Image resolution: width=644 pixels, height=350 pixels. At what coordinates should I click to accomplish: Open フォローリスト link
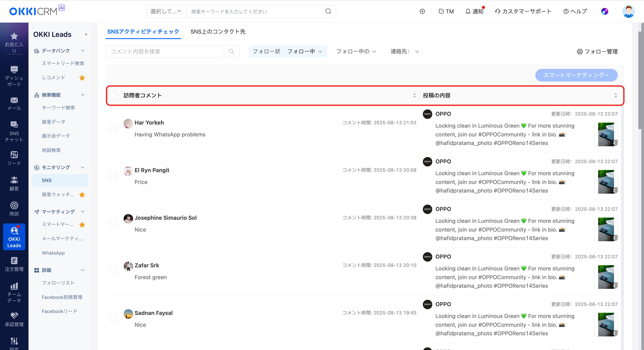click(58, 283)
